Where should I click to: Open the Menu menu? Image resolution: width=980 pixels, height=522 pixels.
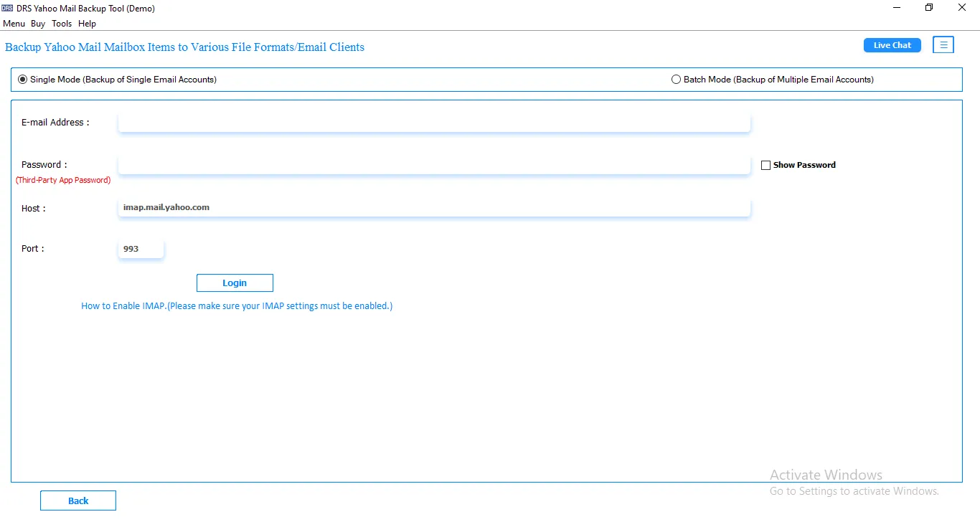(14, 24)
